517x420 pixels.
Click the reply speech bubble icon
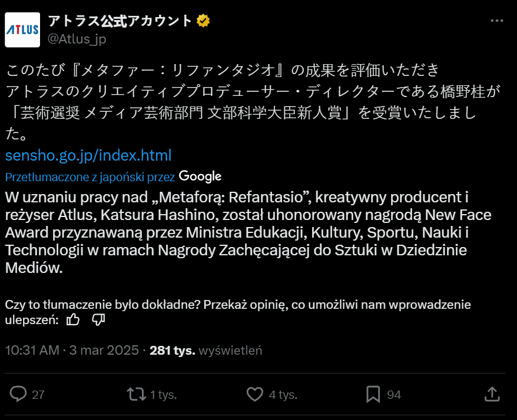(x=19, y=394)
